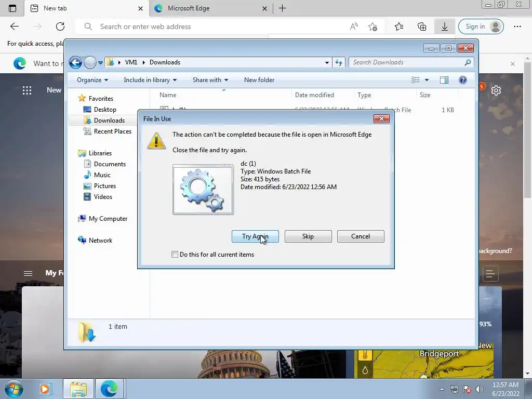Click Edge's back arrow button
This screenshot has width=532, height=399.
[x=14, y=26]
